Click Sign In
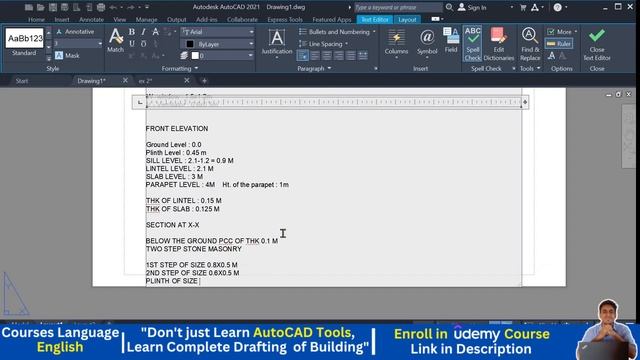The width and height of the screenshot is (640, 360). coord(472,7)
